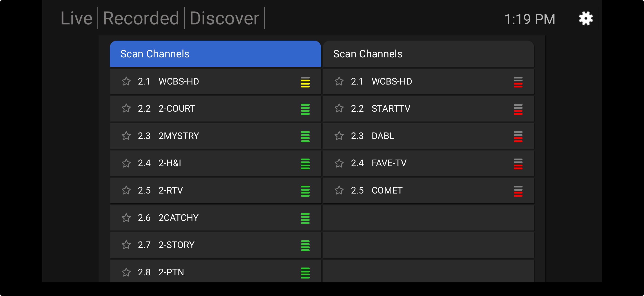This screenshot has width=644, height=296.
Task: Click red signal bars for DABL
Action: click(518, 136)
